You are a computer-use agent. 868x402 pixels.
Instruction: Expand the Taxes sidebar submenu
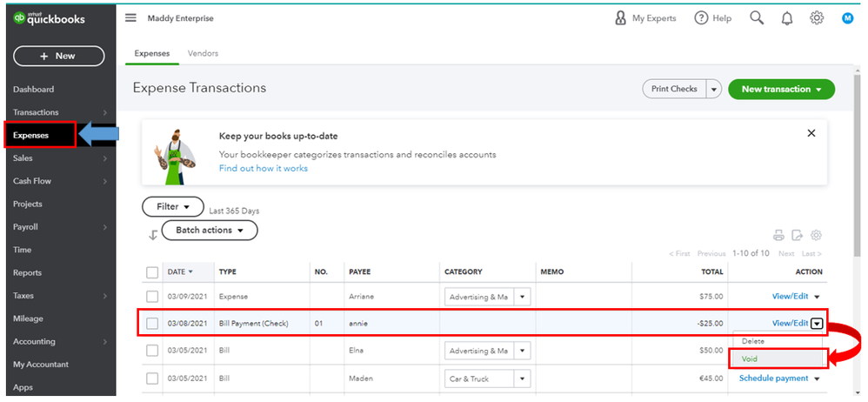[105, 296]
